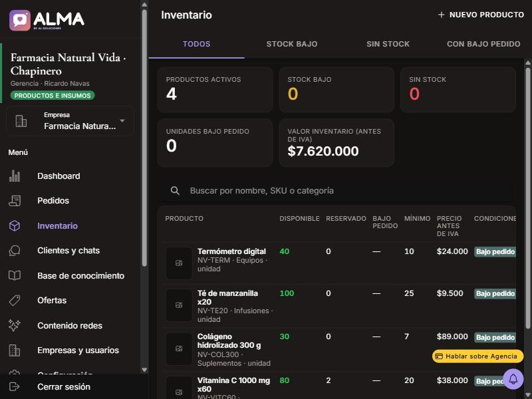Click Bajo pedido badge for Té de manzanilla

point(495,293)
